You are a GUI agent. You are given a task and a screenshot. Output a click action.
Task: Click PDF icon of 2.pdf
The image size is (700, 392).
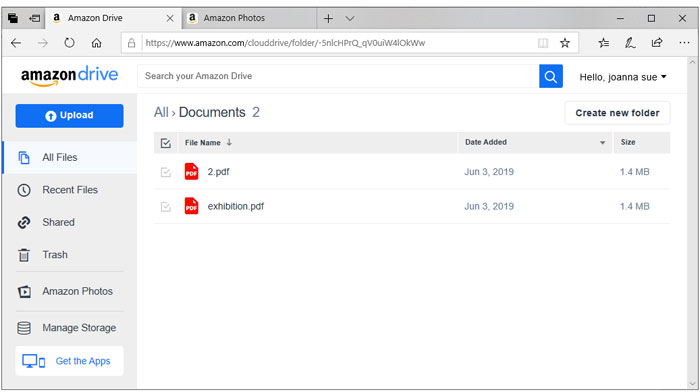click(x=192, y=172)
